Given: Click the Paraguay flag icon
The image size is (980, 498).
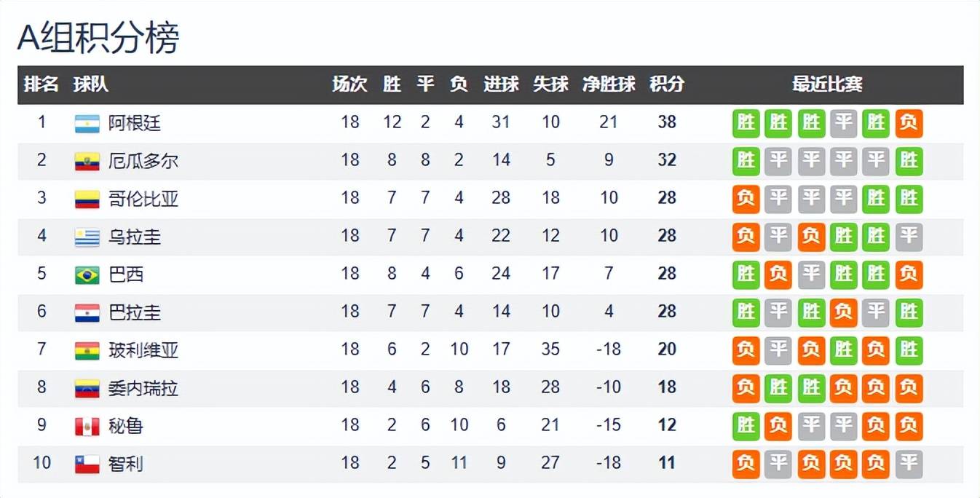Looking at the screenshot, I should click(x=87, y=312).
